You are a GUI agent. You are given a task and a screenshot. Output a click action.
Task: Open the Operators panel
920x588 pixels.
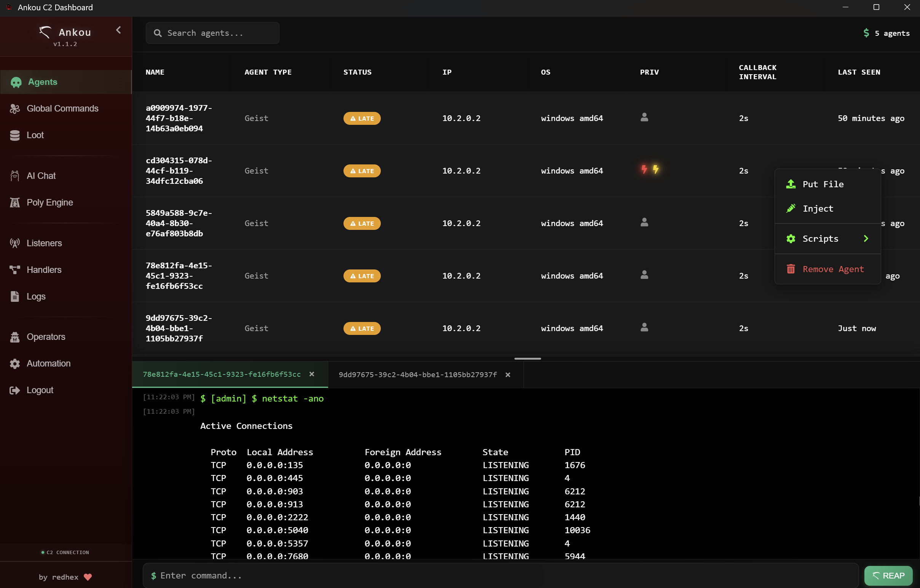(46, 337)
